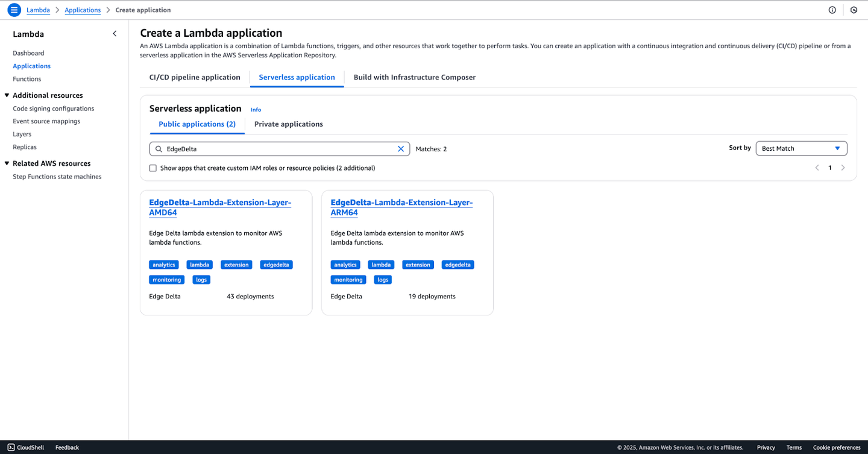Switch to CI/CD pipeline application tab
Screen dimensions: 868x454
tap(195, 77)
